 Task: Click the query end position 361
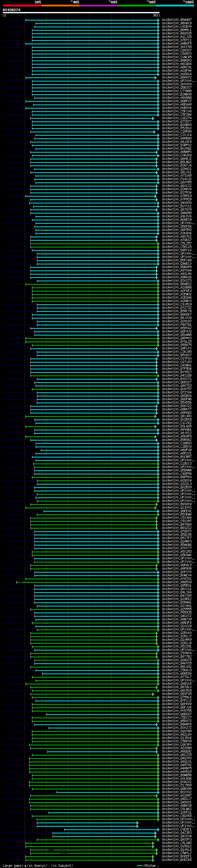[155, 15]
